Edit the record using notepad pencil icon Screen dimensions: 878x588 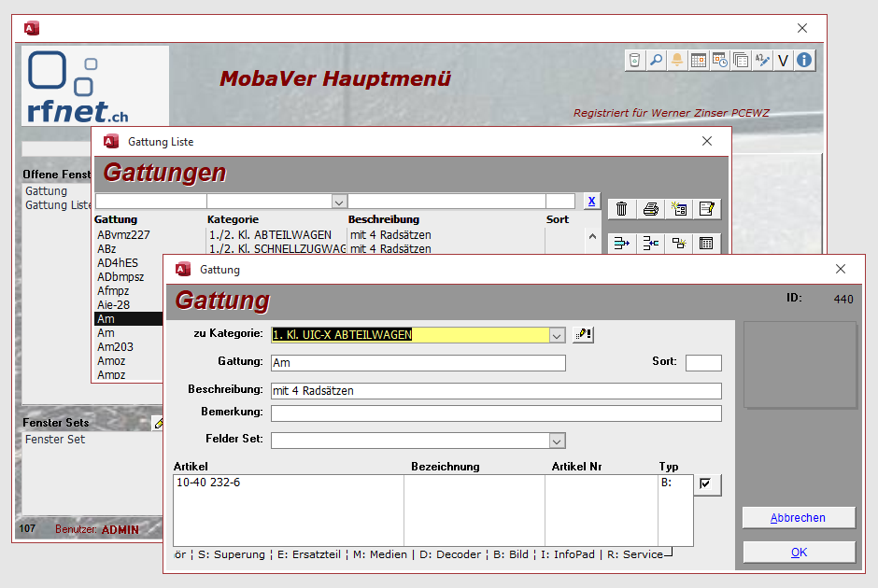[707, 209]
